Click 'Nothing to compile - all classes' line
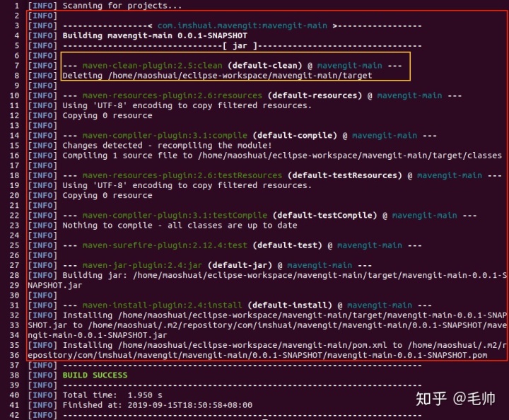Screen dimensions: 509x420 180,226
